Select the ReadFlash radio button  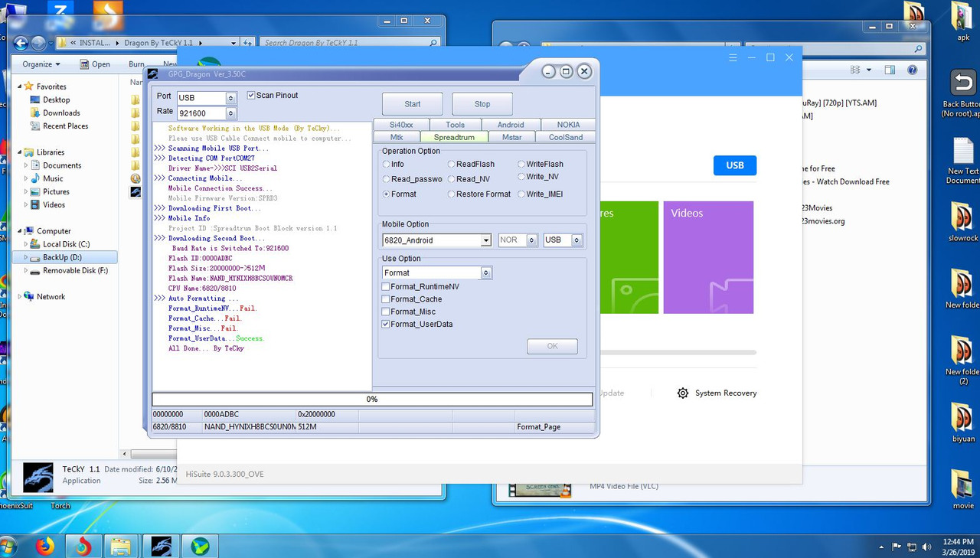[x=451, y=164]
